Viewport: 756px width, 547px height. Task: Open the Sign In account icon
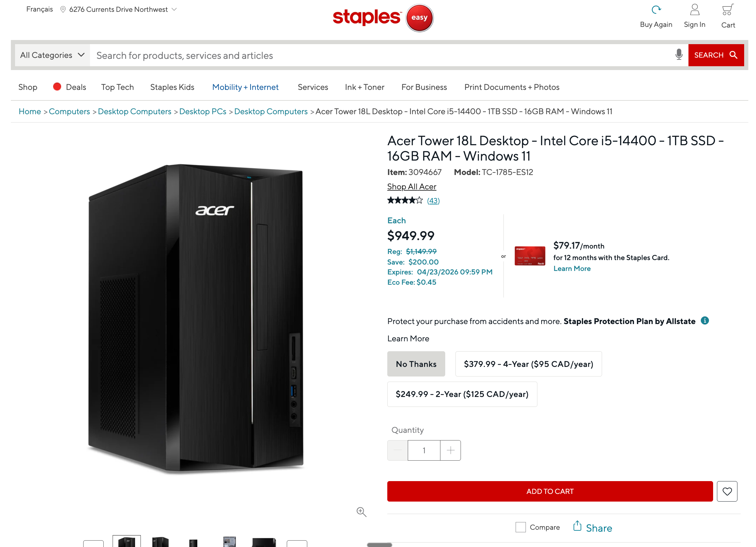(695, 9)
